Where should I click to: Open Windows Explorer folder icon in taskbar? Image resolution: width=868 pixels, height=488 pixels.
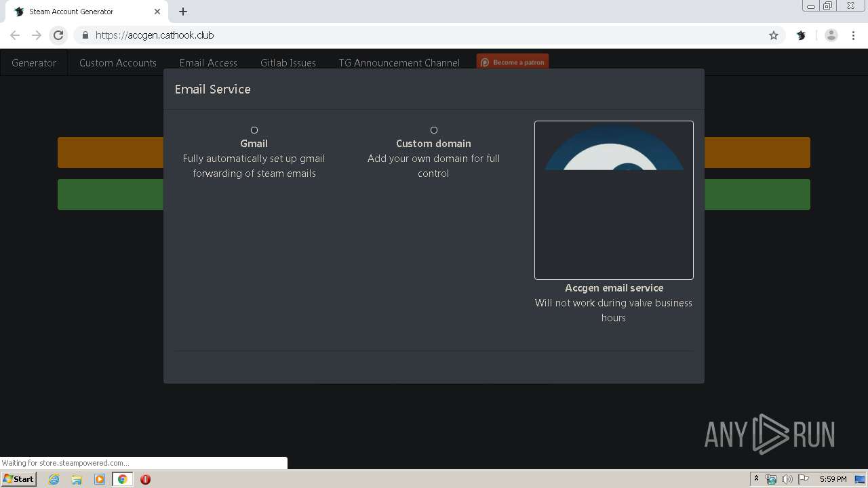[77, 479]
